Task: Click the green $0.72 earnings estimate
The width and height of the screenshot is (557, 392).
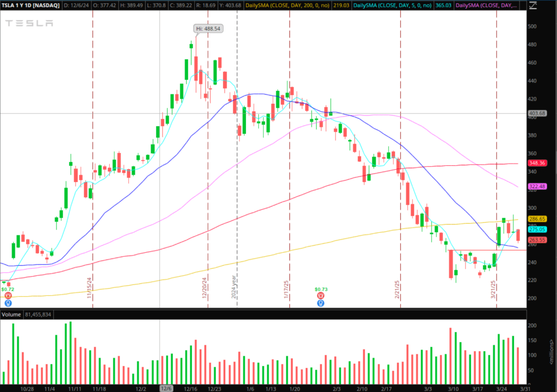Action: coord(8,289)
